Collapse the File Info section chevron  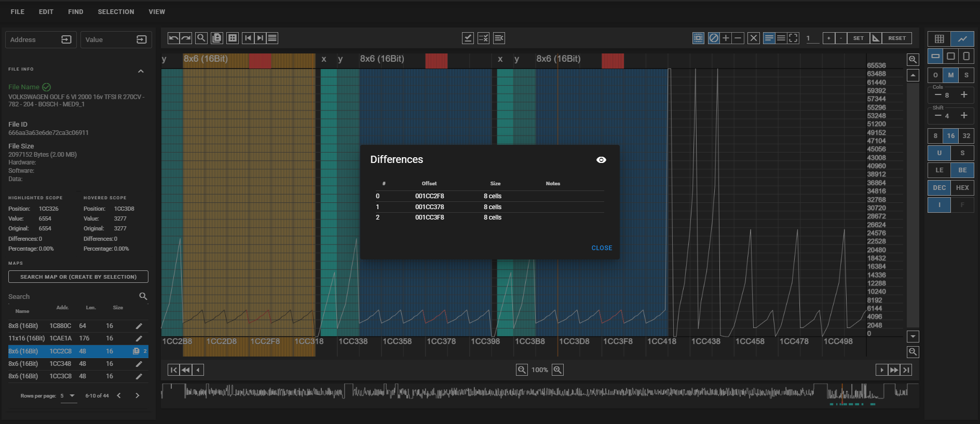[141, 71]
